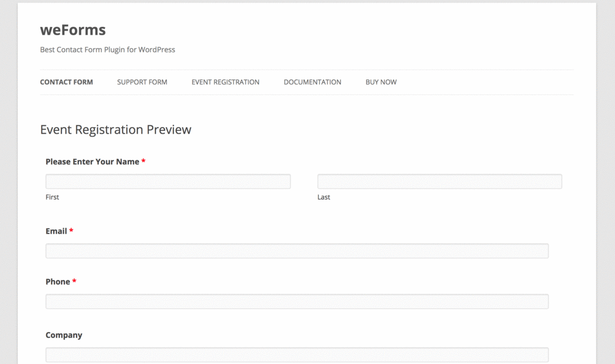Select the Buy Now menu link
This screenshot has height=364, width=615.
tap(381, 82)
